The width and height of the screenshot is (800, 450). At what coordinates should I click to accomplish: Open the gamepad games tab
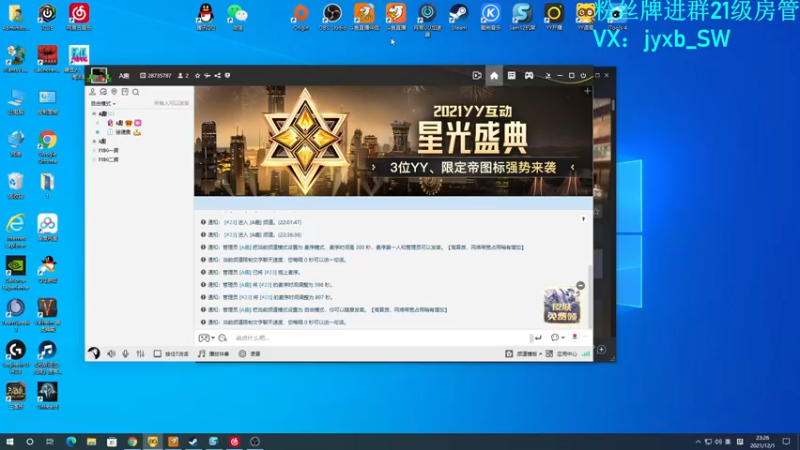pyautogui.click(x=529, y=76)
